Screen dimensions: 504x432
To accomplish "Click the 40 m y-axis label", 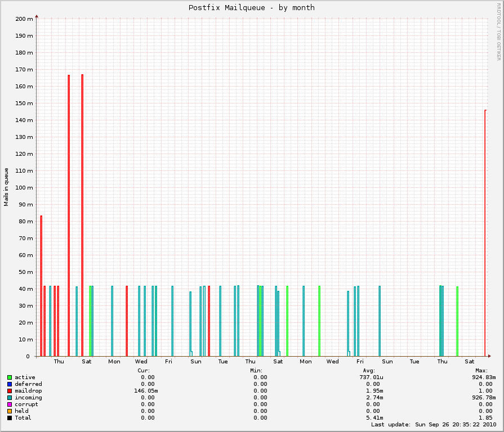I will click(26, 289).
